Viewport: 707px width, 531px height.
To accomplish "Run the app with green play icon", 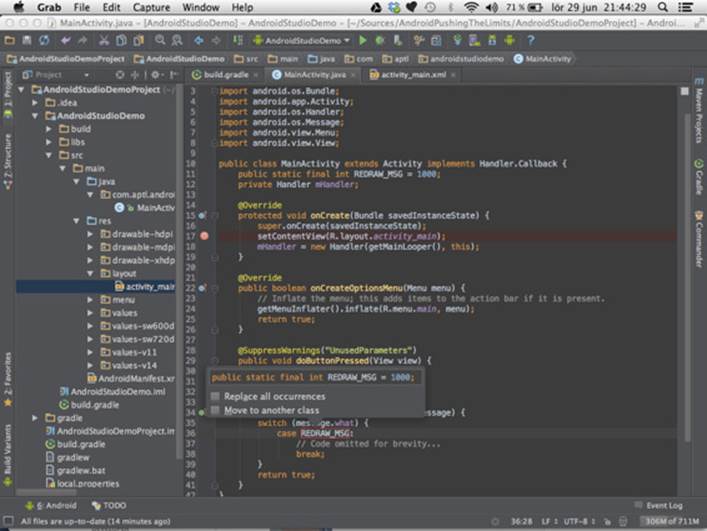I will tap(363, 41).
